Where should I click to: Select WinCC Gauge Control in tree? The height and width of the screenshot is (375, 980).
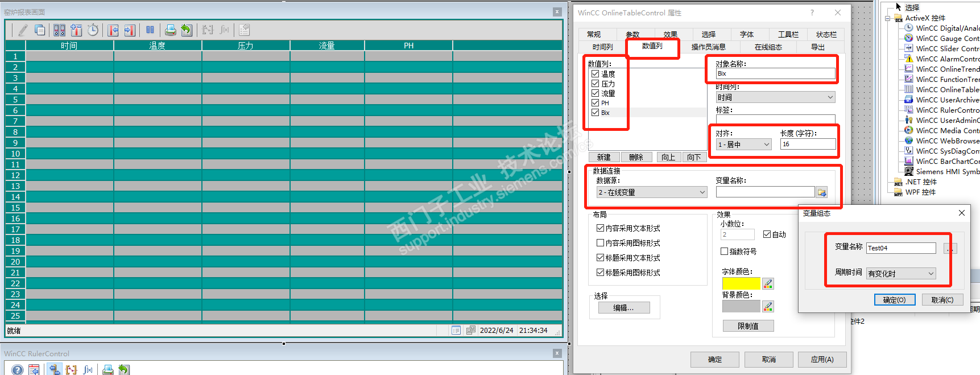coord(947,38)
